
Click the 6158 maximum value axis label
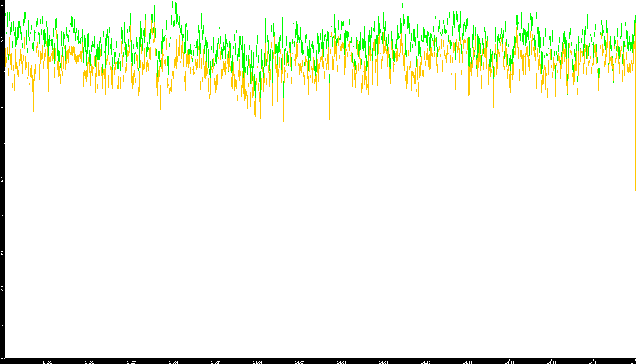pos(2,4)
